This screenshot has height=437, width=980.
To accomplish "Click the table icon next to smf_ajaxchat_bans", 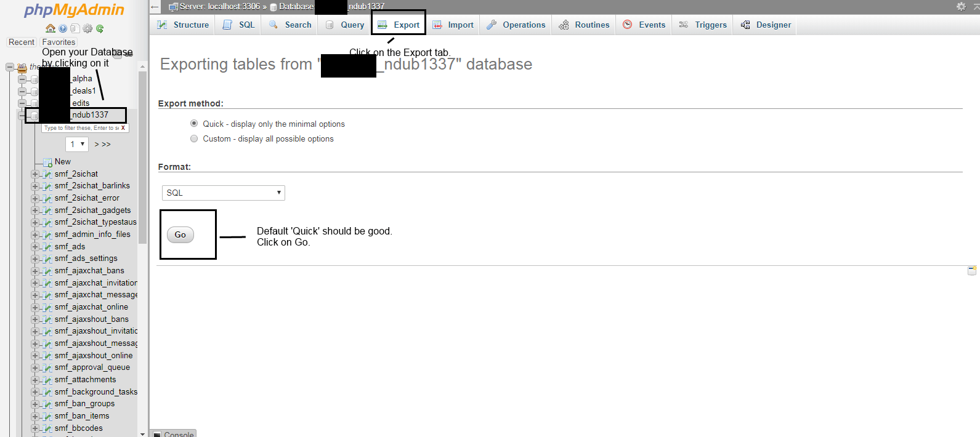I will coord(47,271).
